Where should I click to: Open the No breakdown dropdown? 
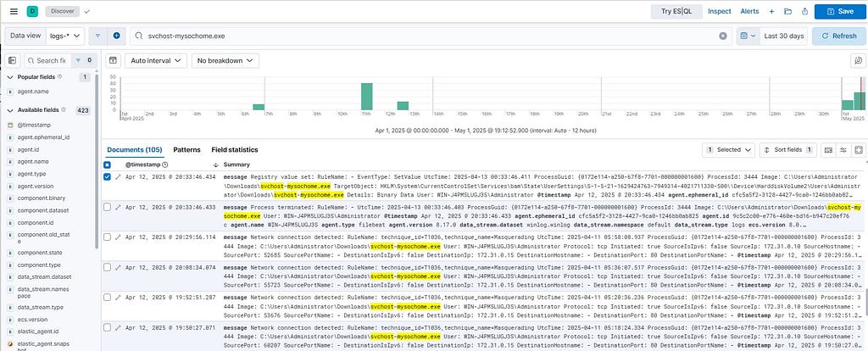click(x=225, y=60)
